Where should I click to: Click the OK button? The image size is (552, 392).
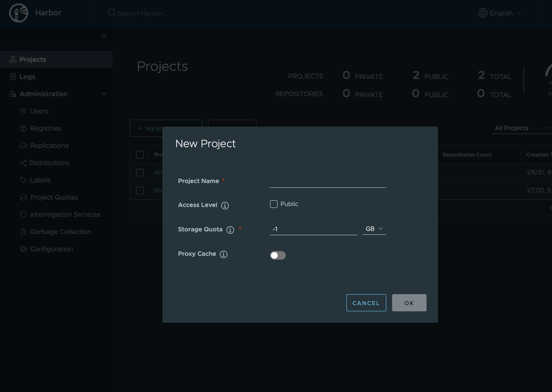(409, 303)
